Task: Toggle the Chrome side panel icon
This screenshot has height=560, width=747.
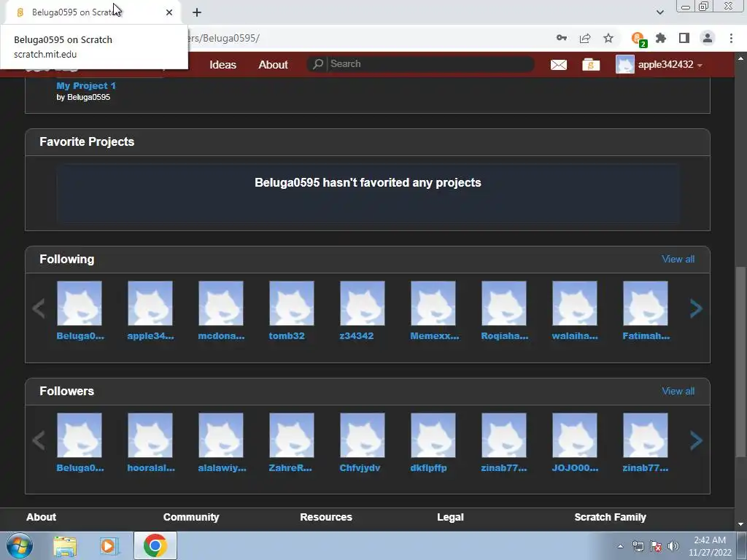Action: (684, 38)
